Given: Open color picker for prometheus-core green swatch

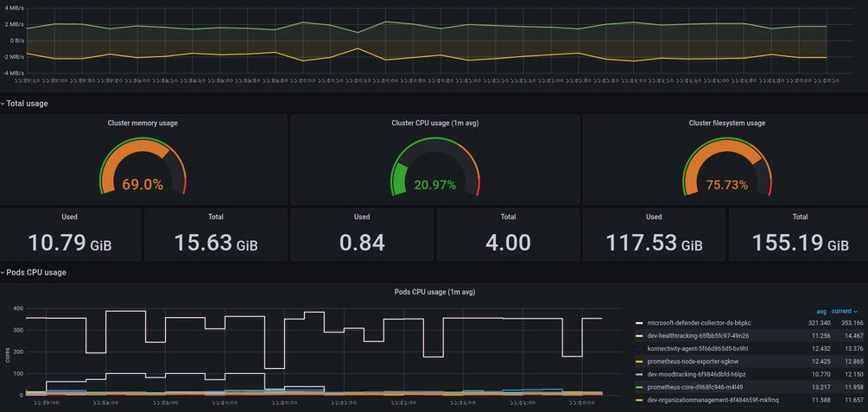Looking at the screenshot, I should point(639,387).
